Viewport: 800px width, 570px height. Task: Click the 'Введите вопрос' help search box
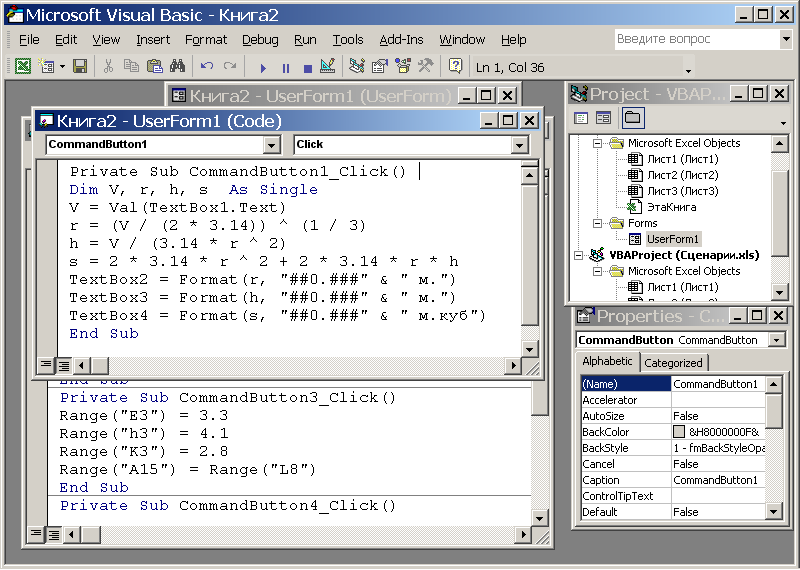point(696,39)
